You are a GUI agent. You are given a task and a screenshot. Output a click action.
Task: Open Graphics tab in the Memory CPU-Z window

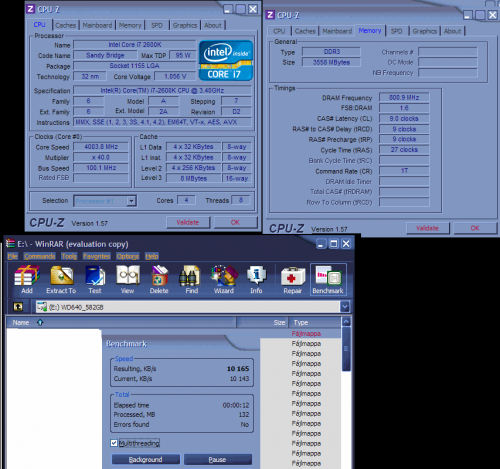tap(425, 31)
